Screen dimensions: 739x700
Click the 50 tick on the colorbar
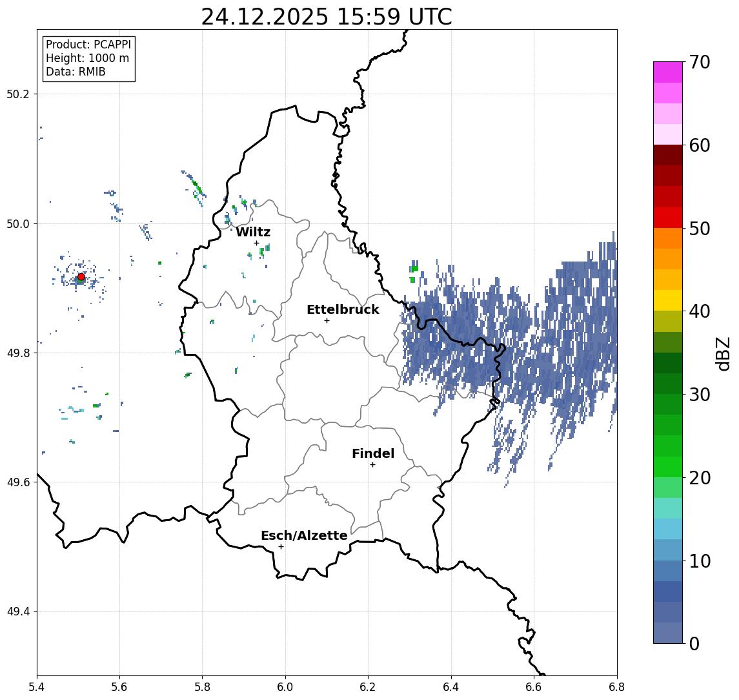click(700, 229)
